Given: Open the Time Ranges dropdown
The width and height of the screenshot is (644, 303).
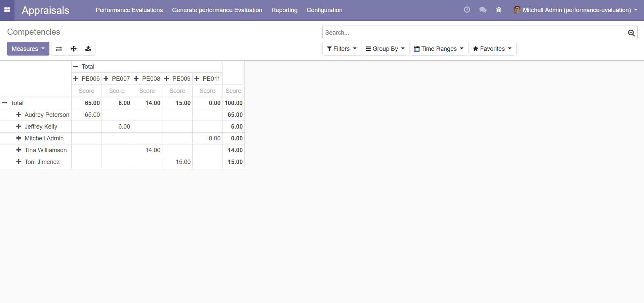Looking at the screenshot, I should (x=439, y=49).
